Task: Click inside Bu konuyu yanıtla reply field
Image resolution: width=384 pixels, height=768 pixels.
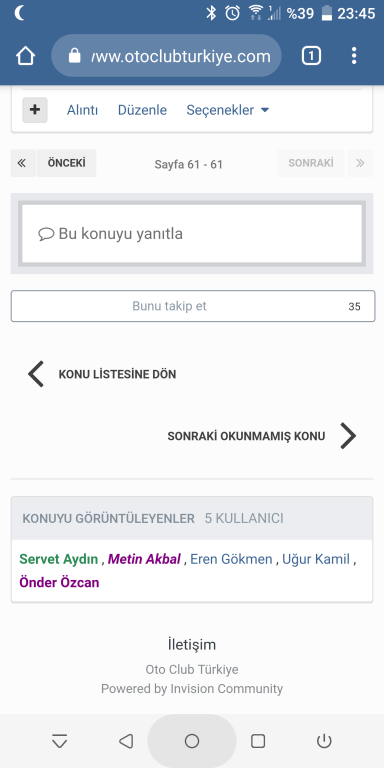Action: 192,234
